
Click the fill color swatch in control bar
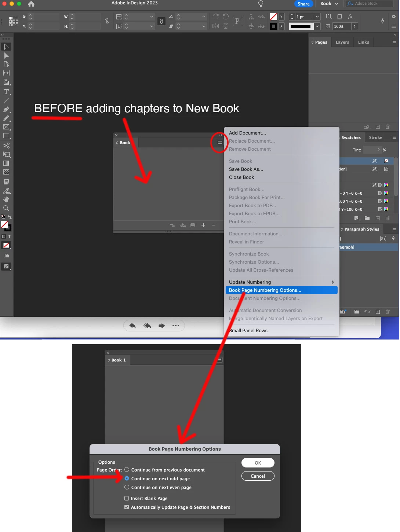click(274, 17)
